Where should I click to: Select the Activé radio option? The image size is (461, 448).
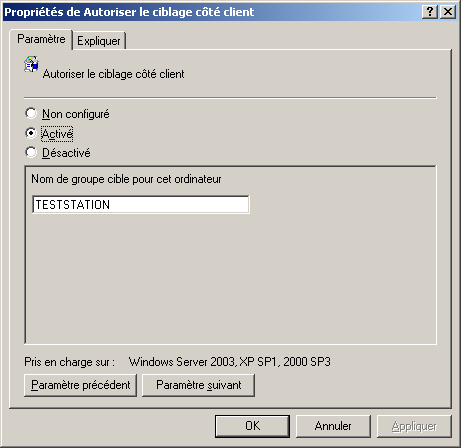click(31, 133)
